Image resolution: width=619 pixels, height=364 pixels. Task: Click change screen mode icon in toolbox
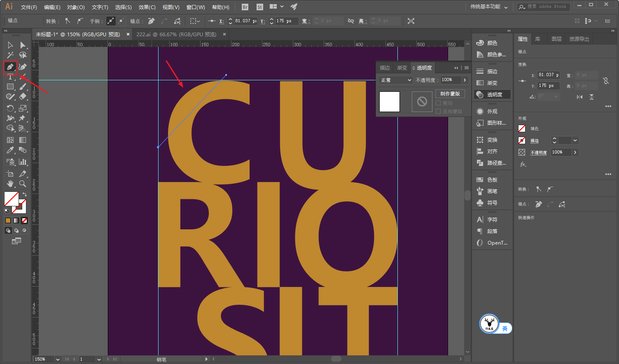point(16,241)
